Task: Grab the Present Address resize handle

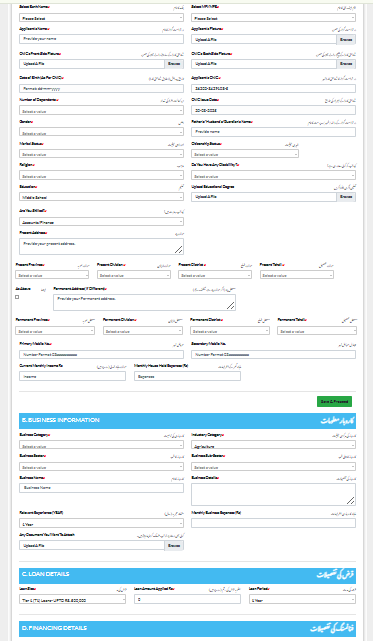Action: point(179,249)
